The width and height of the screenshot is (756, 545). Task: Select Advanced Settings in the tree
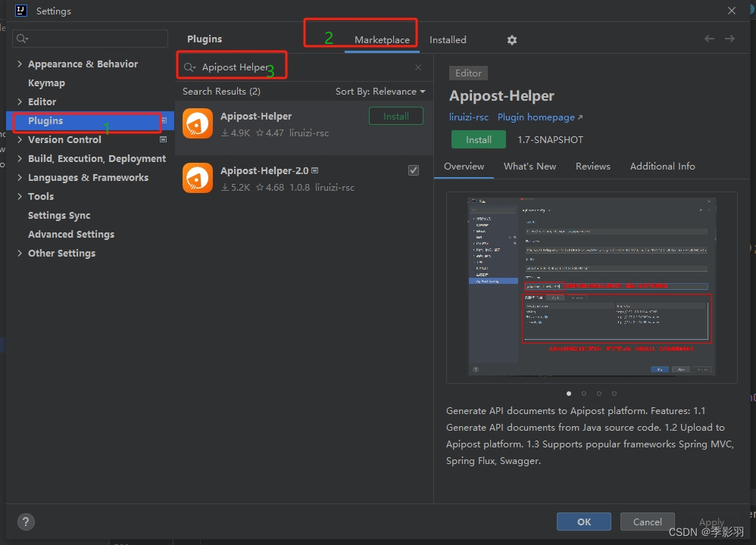coord(71,234)
